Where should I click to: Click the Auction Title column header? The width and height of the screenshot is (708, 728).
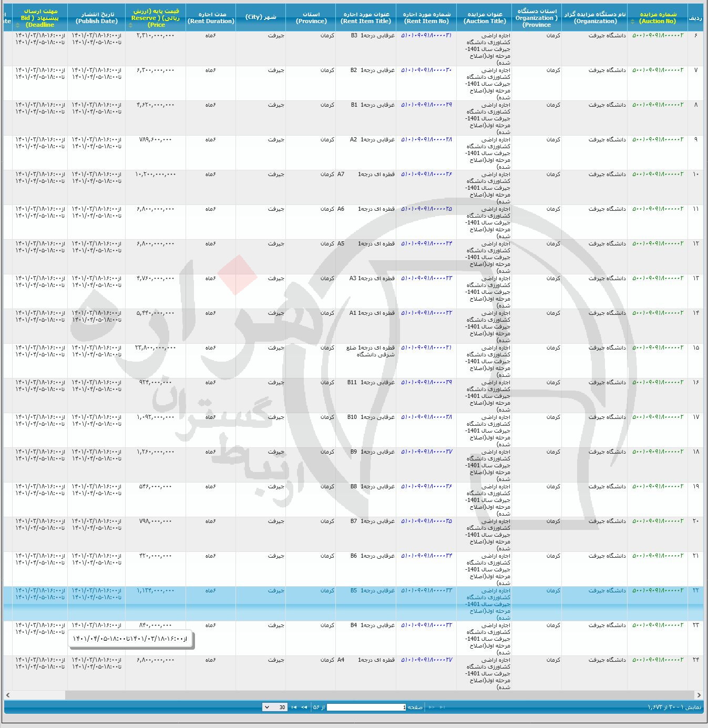click(x=485, y=18)
